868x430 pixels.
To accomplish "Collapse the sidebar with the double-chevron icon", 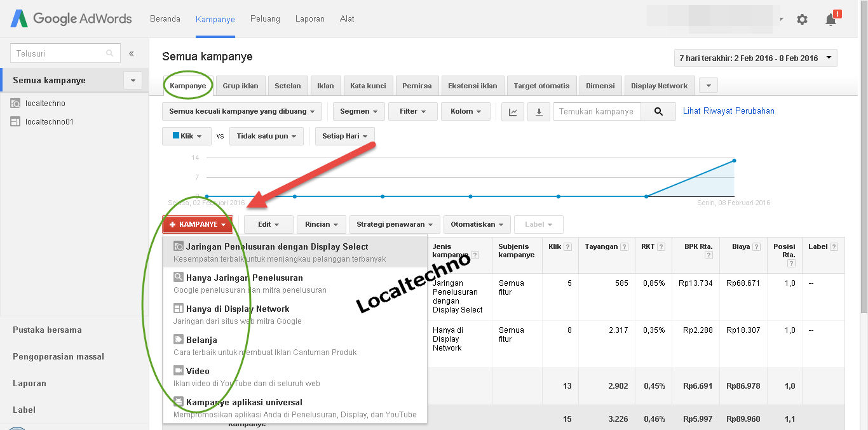I will (x=132, y=53).
